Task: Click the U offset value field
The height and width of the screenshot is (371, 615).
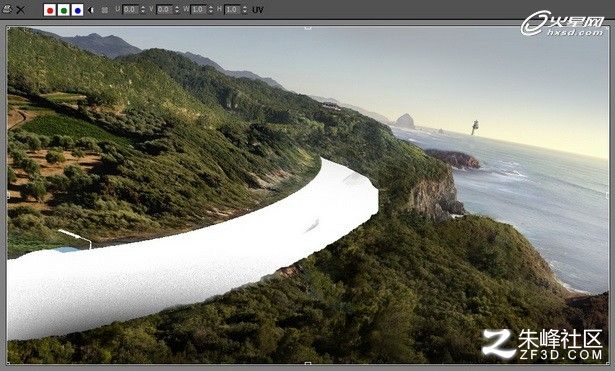Action: coord(131,10)
